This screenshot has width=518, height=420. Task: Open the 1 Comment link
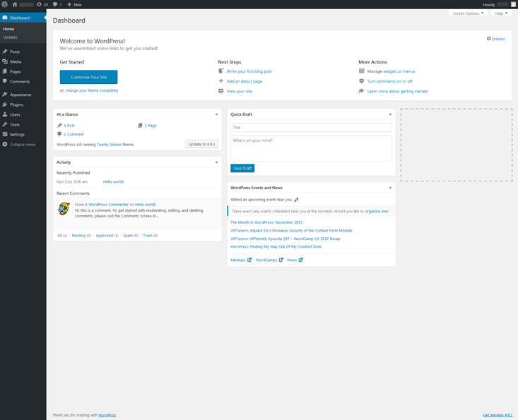(73, 134)
